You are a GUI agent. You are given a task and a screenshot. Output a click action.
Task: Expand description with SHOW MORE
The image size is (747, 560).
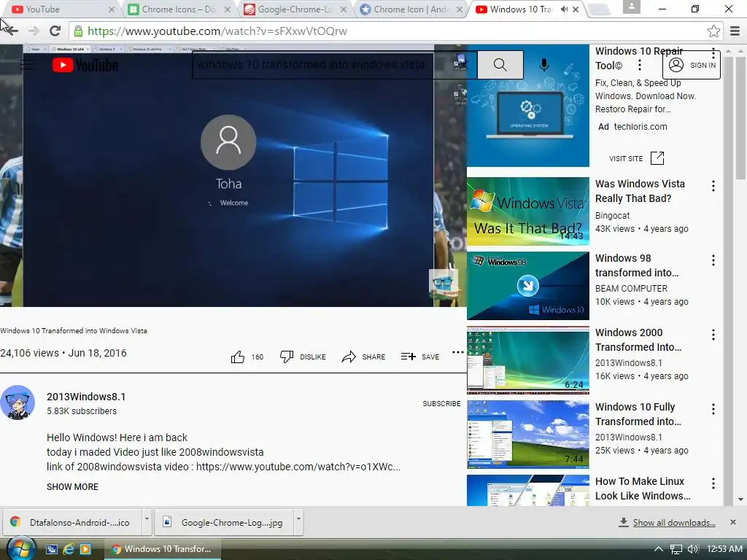pos(72,486)
